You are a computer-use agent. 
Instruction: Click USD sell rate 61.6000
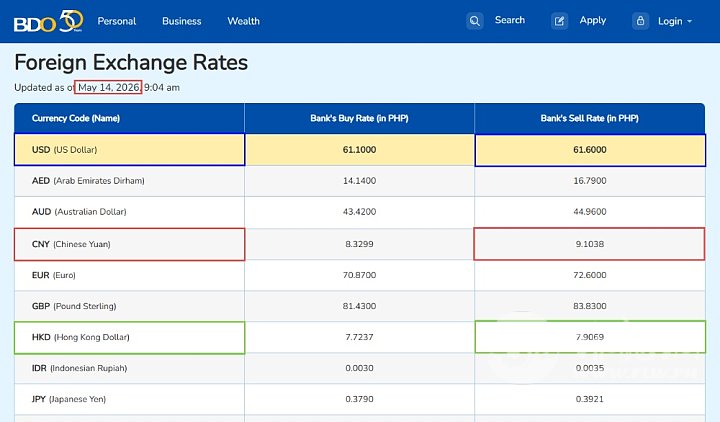click(x=590, y=150)
